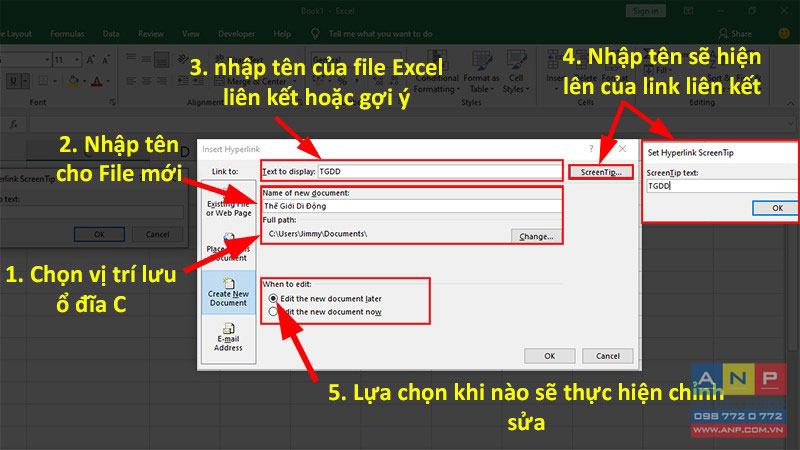Click the ScreenTip... button
The height and width of the screenshot is (450, 800).
(601, 172)
